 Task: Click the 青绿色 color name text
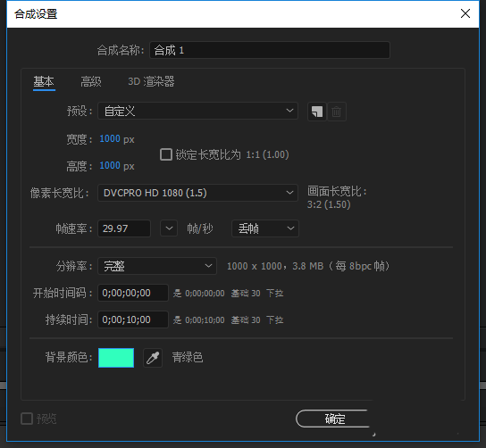pos(188,357)
